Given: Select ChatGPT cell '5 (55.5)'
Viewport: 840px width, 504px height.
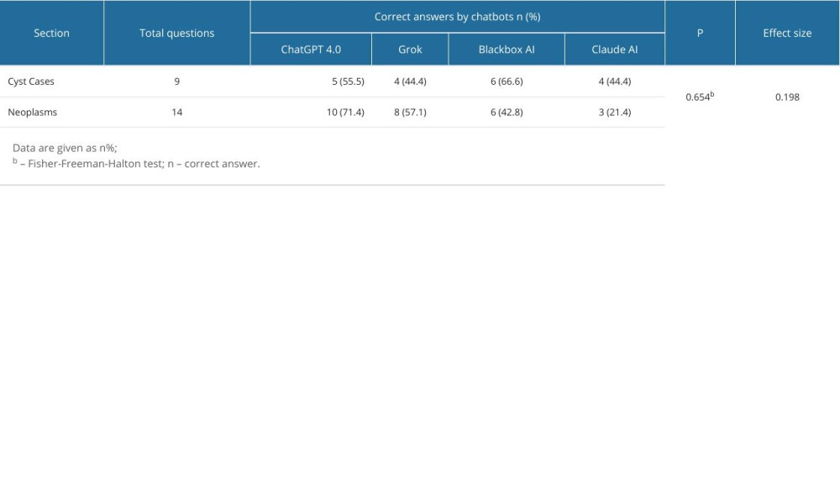Looking at the screenshot, I should point(348,81).
